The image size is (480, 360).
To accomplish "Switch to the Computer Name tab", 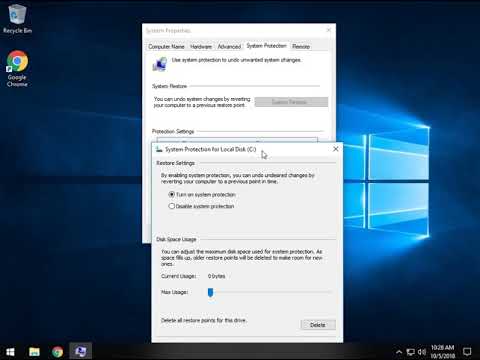I will pyautogui.click(x=166, y=47).
